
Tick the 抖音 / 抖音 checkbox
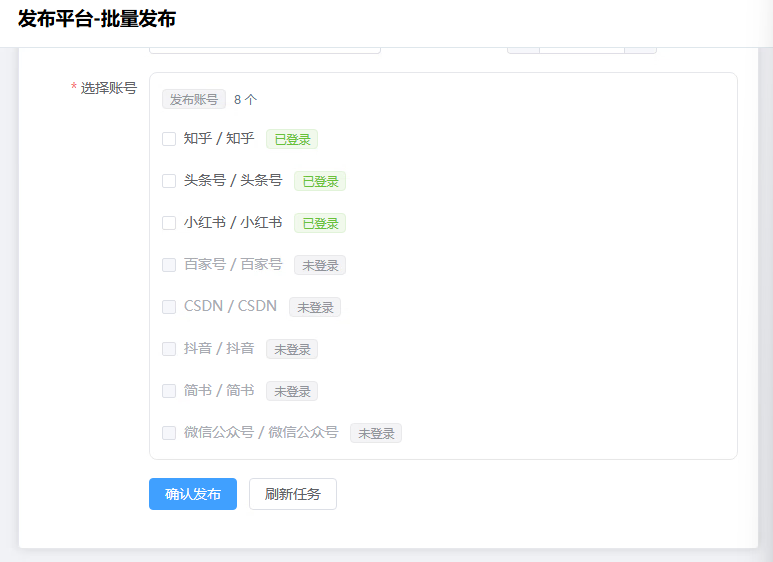pyautogui.click(x=169, y=349)
